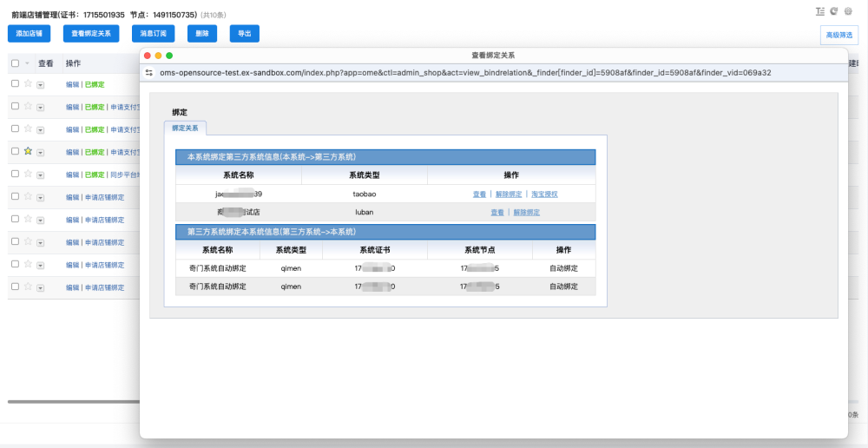The height and width of the screenshot is (448, 868).
Task: Click the 添加店铺 button
Action: pyautogui.click(x=30, y=34)
